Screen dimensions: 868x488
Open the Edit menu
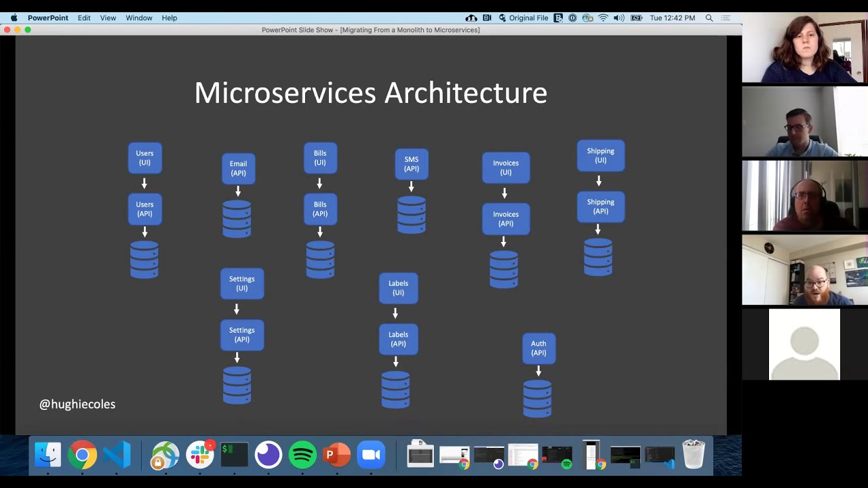tap(84, 18)
